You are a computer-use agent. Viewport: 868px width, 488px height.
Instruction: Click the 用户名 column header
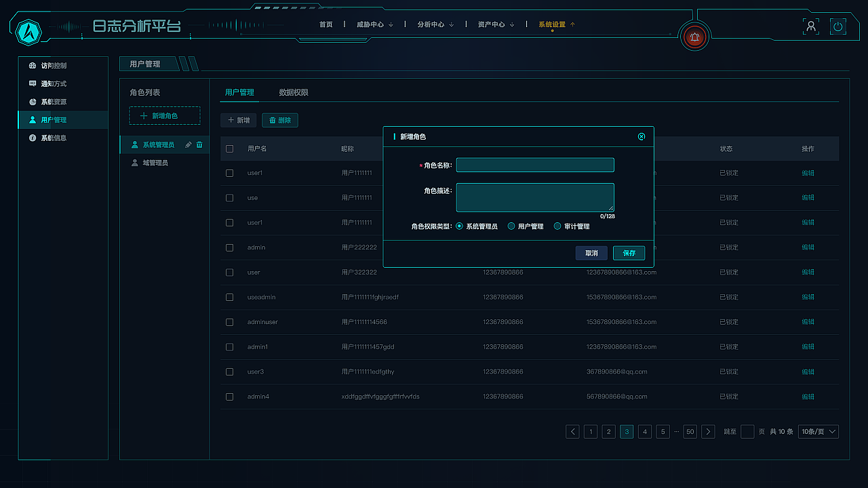[257, 148]
